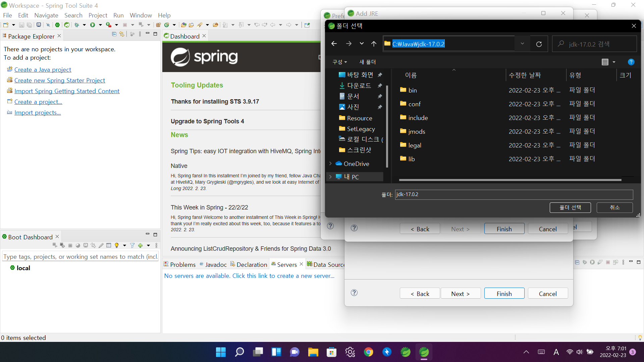Expand the OneDrive tree node
The image size is (644, 362).
tap(330, 164)
